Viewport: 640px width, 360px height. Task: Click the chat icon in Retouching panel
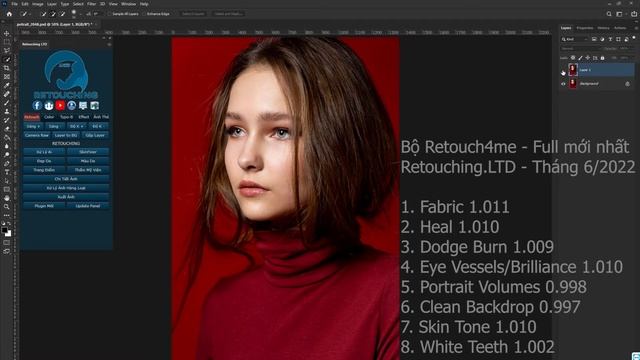click(83, 106)
